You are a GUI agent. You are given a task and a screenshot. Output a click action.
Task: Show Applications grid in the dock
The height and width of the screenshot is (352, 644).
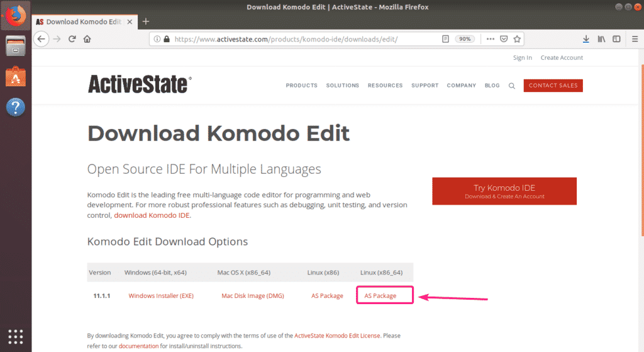click(x=15, y=337)
